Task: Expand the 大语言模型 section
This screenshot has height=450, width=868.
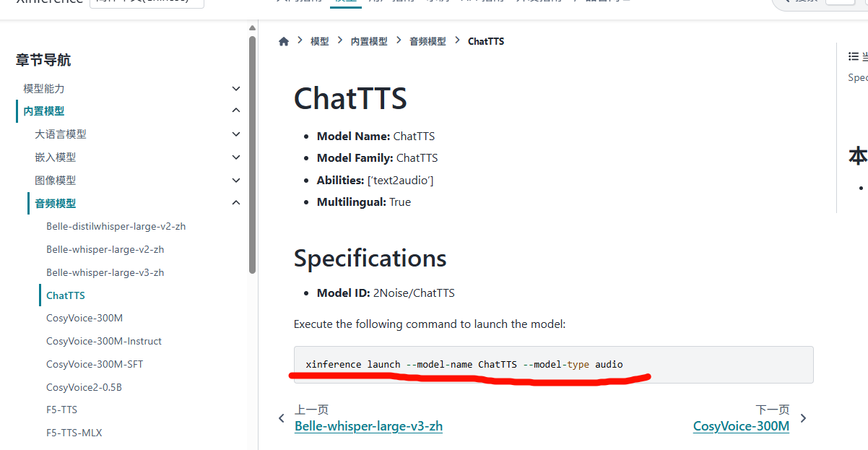Action: click(235, 134)
